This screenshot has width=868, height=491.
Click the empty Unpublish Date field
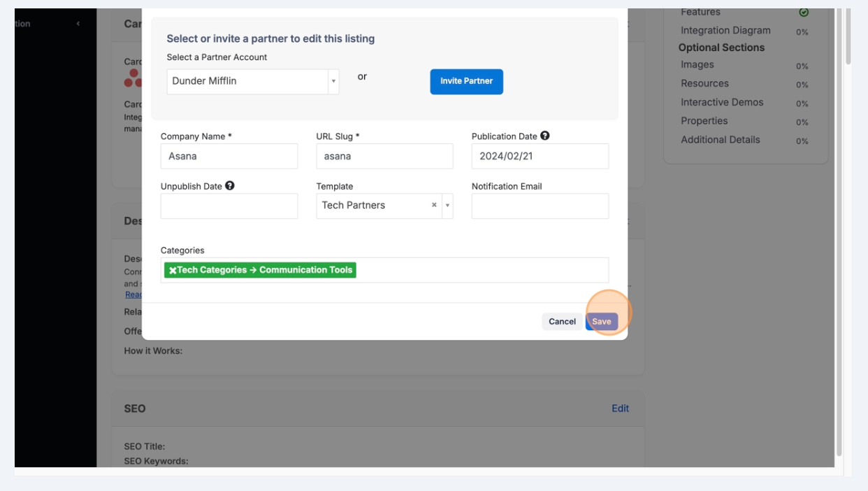point(229,206)
